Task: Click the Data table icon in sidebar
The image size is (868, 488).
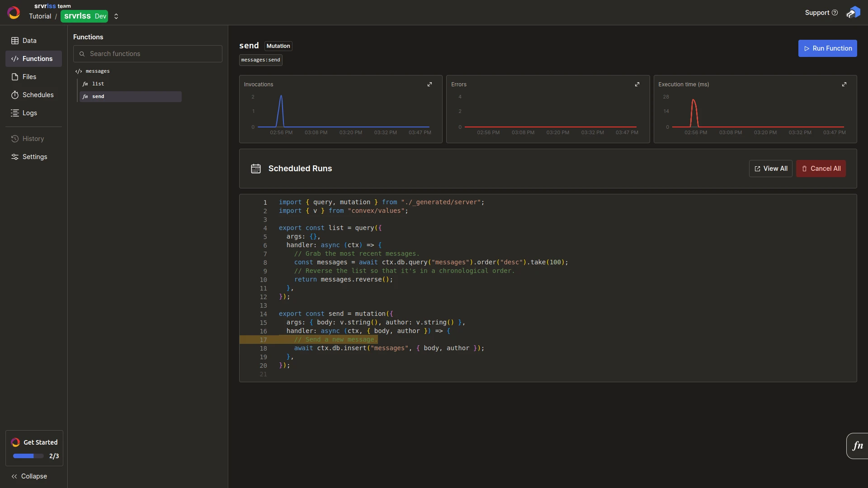Action: point(15,41)
